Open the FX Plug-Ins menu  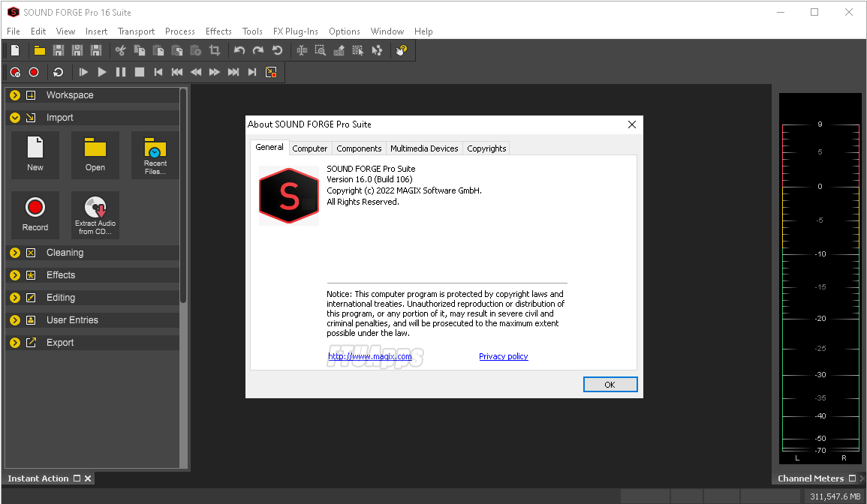295,31
